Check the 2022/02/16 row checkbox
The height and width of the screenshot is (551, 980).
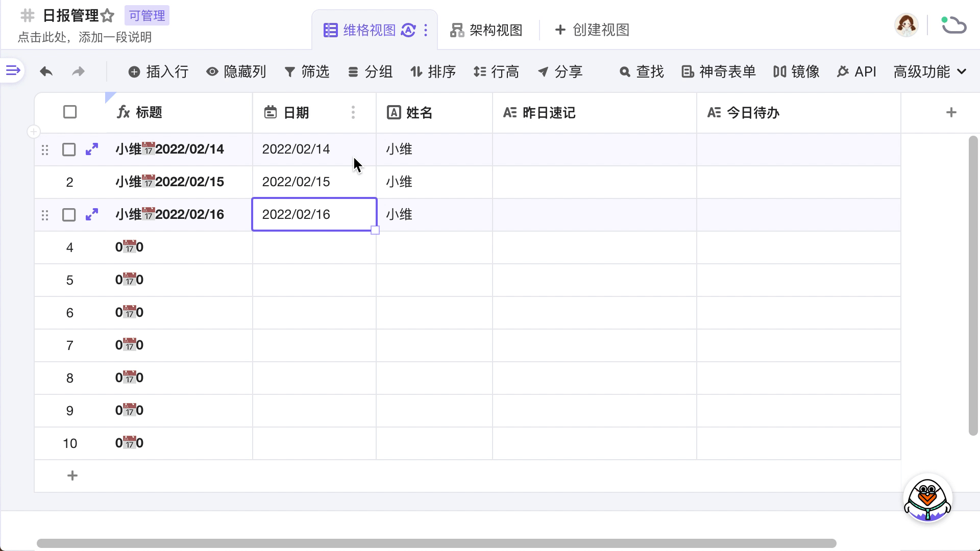tap(69, 215)
